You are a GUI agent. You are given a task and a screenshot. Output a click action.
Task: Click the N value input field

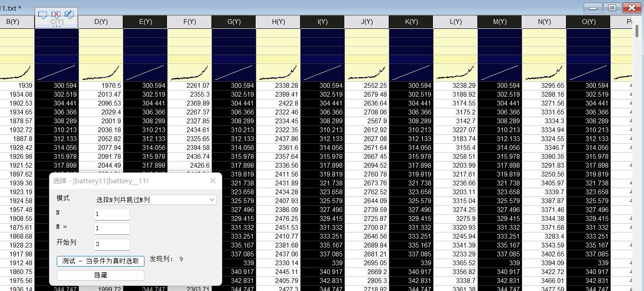[x=112, y=215]
